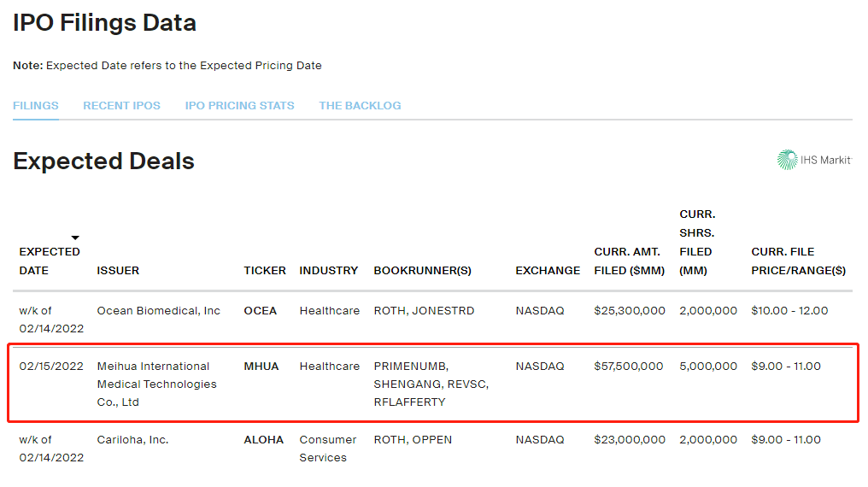Viewport: 868px width, 487px height.
Task: Click the $57,500,000 amount
Action: point(628,367)
